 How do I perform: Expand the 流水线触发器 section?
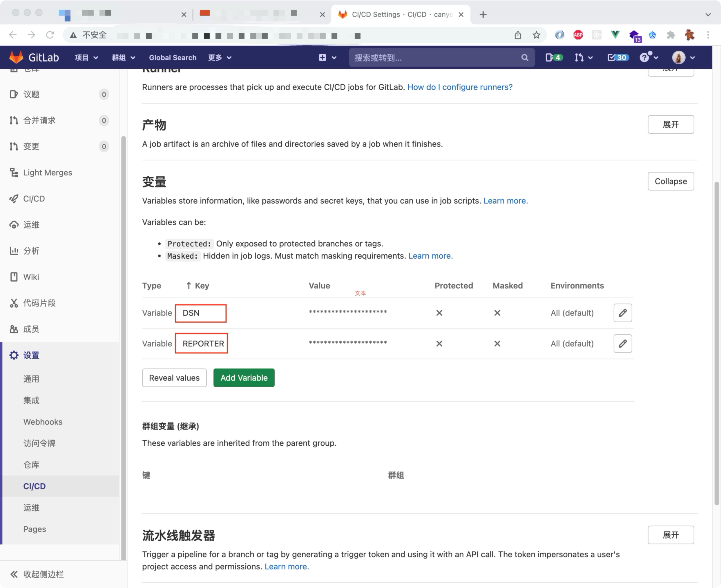click(x=671, y=535)
